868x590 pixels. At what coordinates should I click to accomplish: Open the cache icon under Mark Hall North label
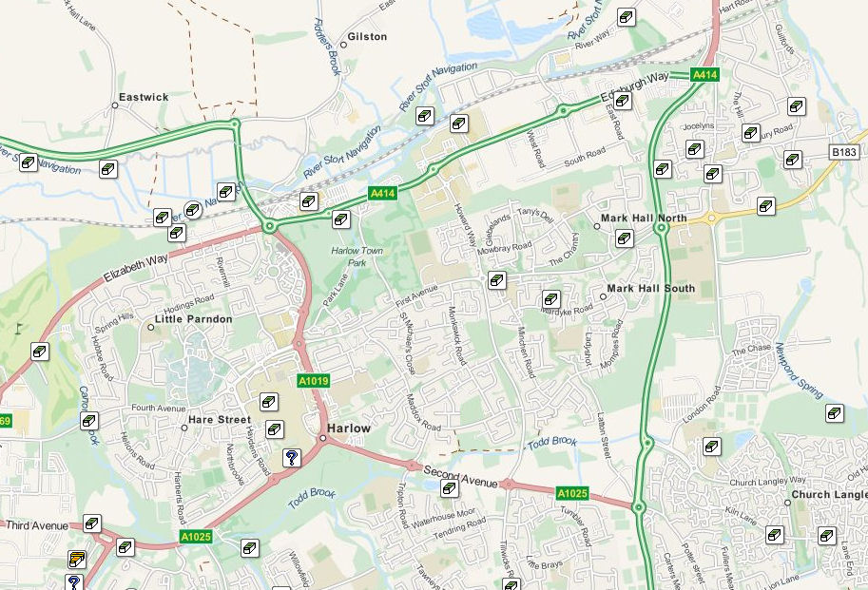coord(625,238)
